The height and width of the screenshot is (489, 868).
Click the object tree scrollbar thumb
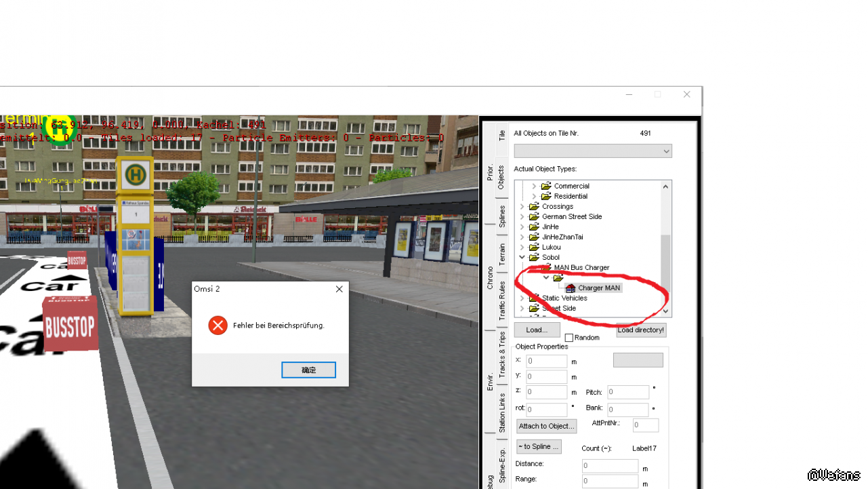tap(666, 262)
